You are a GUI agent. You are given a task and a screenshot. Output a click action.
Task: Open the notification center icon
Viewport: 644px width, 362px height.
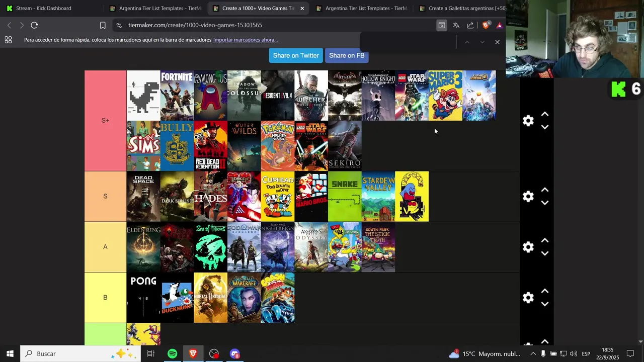point(630,354)
